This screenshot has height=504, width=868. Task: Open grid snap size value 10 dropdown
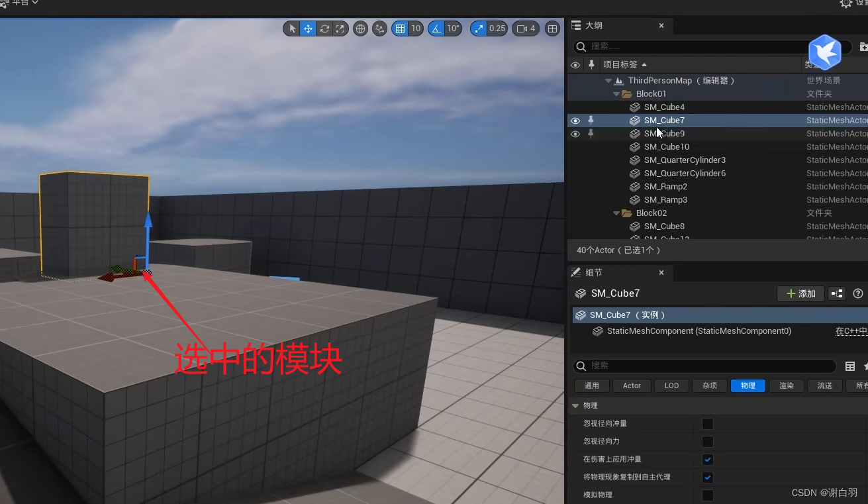coord(416,28)
